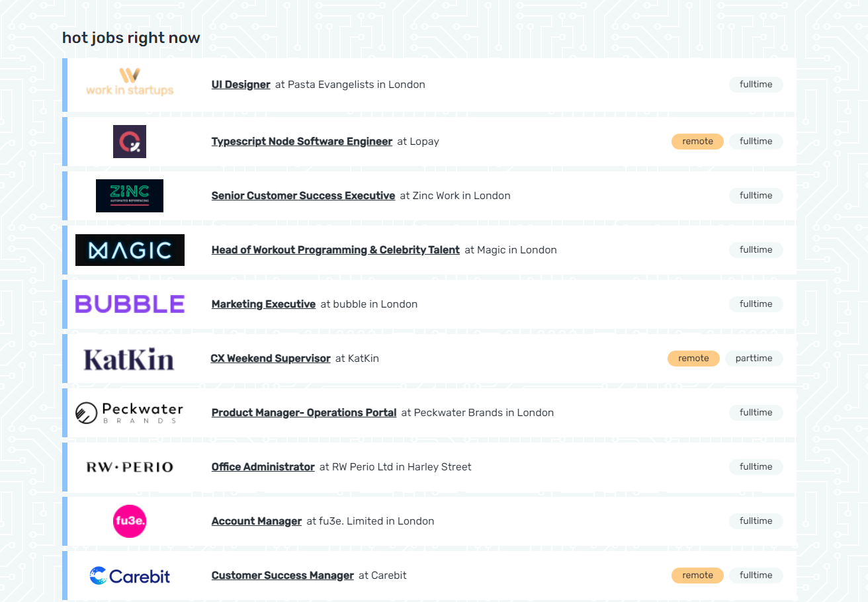Image resolution: width=868 pixels, height=602 pixels.
Task: Click the Typescript Node Software Engineer link
Action: click(302, 141)
